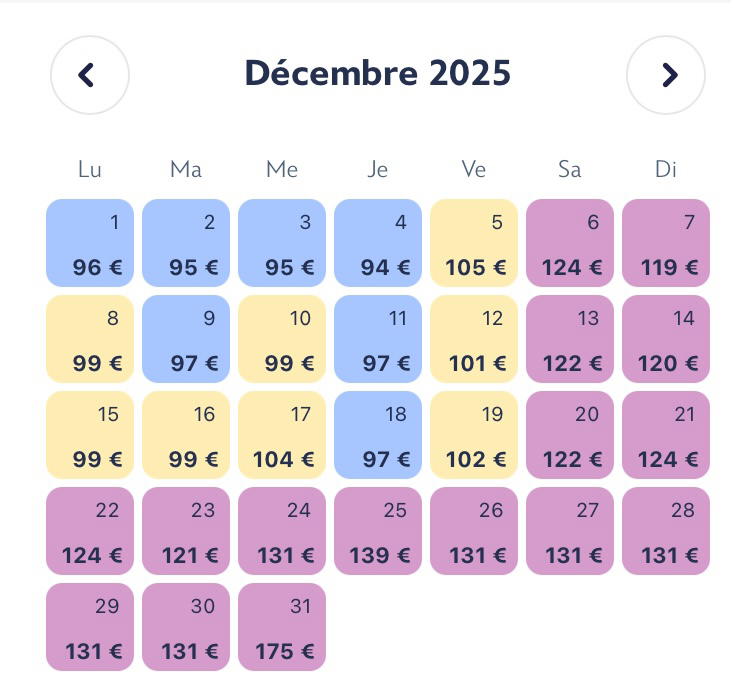Select Saturday December 6 at 124 €

[570, 243]
